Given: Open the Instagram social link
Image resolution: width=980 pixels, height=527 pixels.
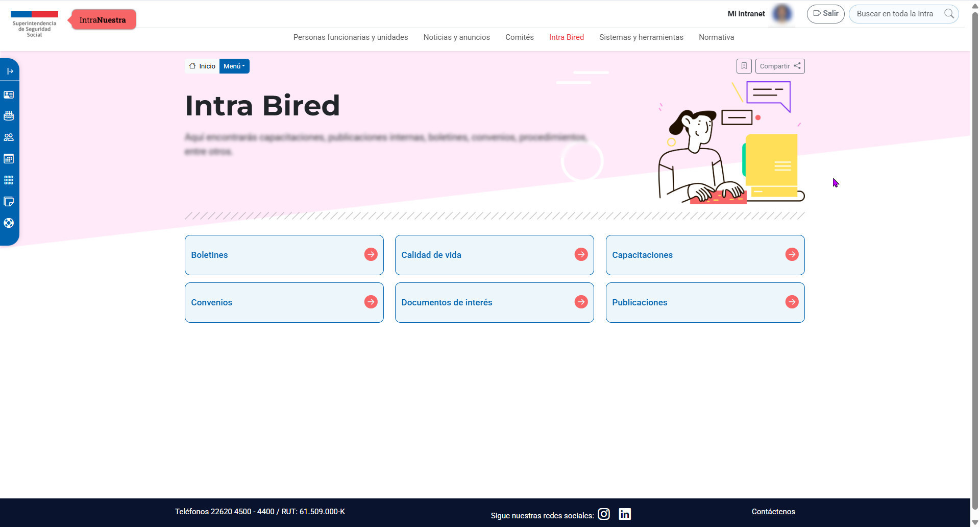Looking at the screenshot, I should (x=604, y=514).
